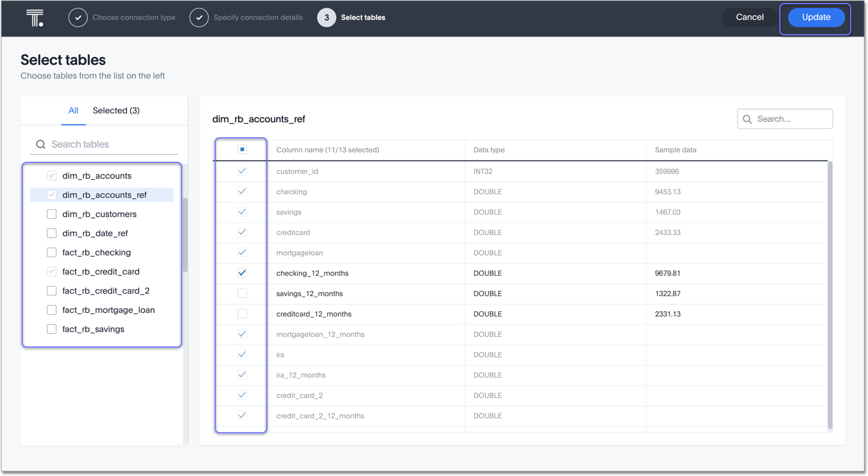
Task: Enable the fact_rb_mortgage_loan table checkbox
Action: tap(52, 309)
